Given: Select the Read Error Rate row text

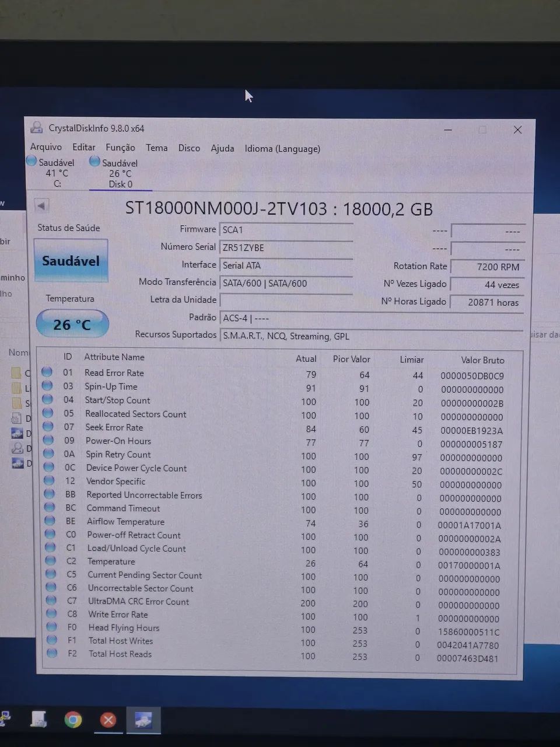Looking at the screenshot, I should coord(114,373).
